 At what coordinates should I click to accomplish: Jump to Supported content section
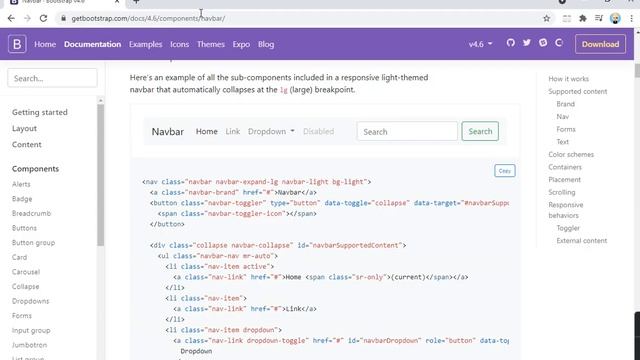[578, 91]
